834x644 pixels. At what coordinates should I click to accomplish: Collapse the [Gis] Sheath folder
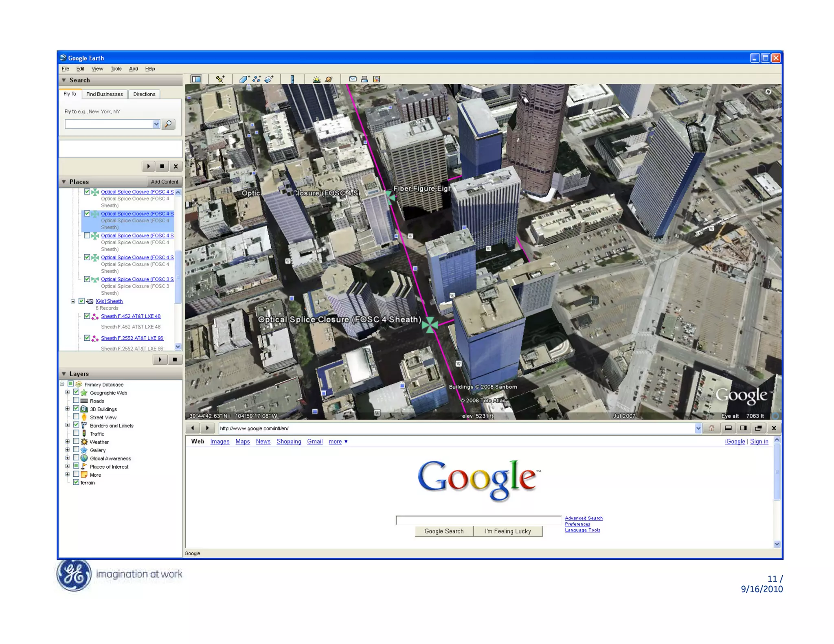pos(73,301)
